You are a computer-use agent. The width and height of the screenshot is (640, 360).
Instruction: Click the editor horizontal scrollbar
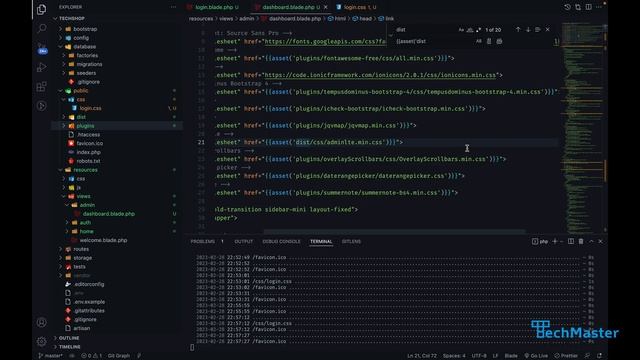click(394, 232)
